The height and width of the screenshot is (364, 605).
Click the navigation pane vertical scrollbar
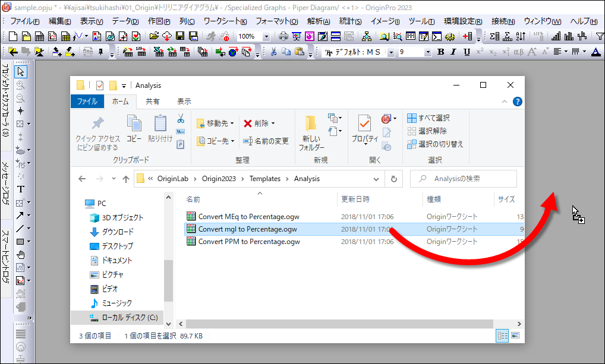[168, 281]
